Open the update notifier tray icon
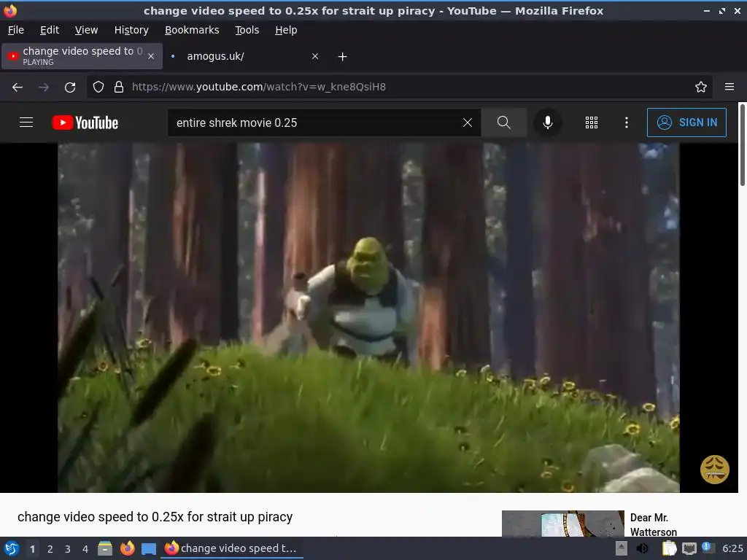The height and width of the screenshot is (560, 747). tap(708, 548)
